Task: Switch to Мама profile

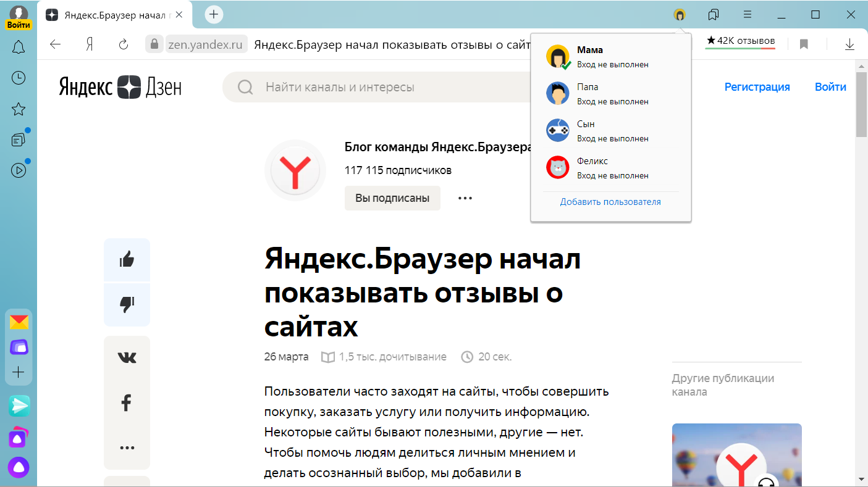Action: point(610,57)
